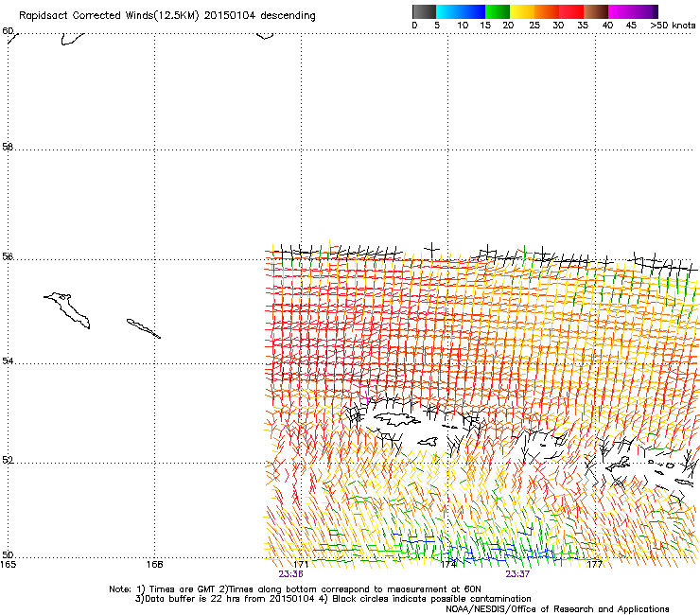
Task: Click the longitude label 177
Action: click(595, 564)
